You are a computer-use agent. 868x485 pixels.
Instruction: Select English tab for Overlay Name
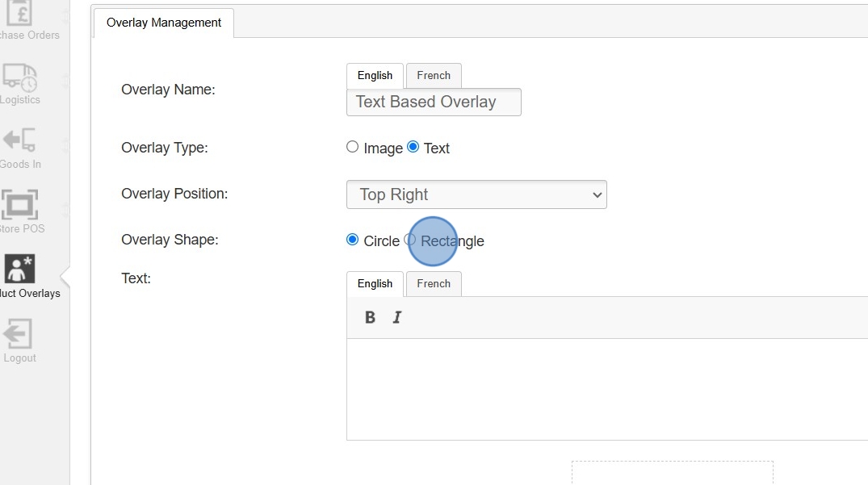[375, 76]
